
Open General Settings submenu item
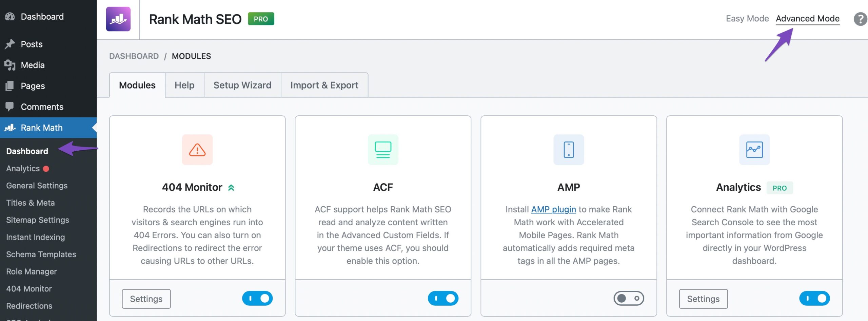point(37,186)
